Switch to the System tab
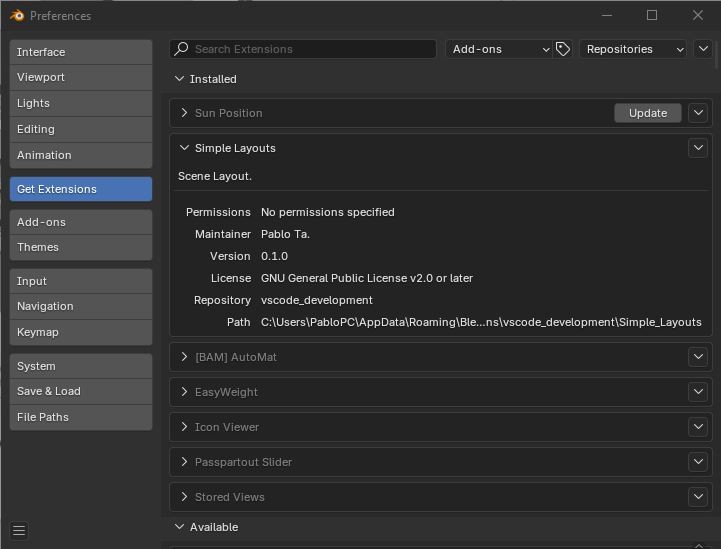This screenshot has height=549, width=721. tap(81, 366)
